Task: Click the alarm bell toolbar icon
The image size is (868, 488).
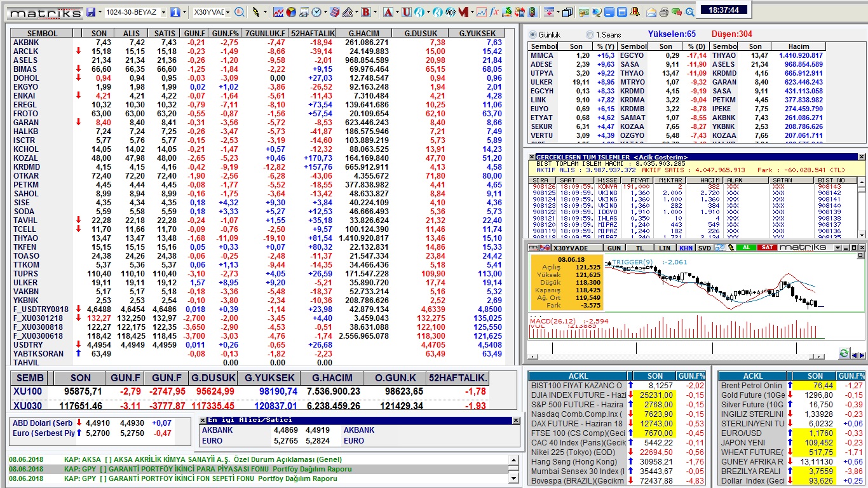Action: pyautogui.click(x=634, y=12)
